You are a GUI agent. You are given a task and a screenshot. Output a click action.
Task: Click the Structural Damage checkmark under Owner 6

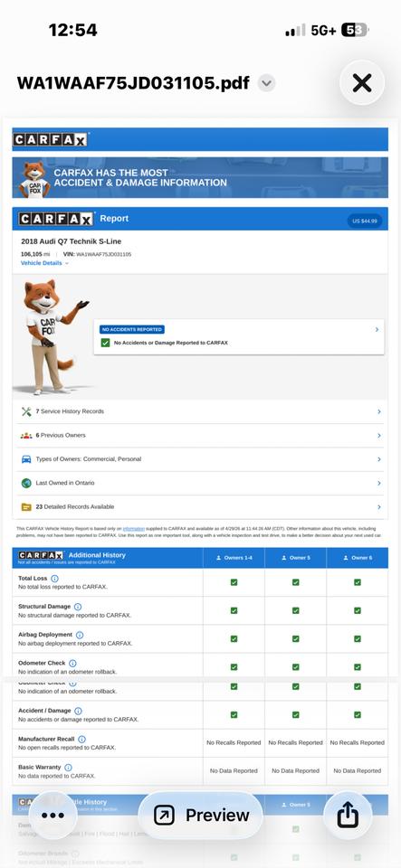358,610
